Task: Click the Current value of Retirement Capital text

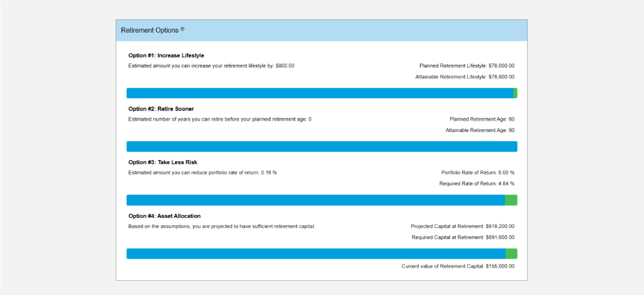Action: click(x=458, y=266)
